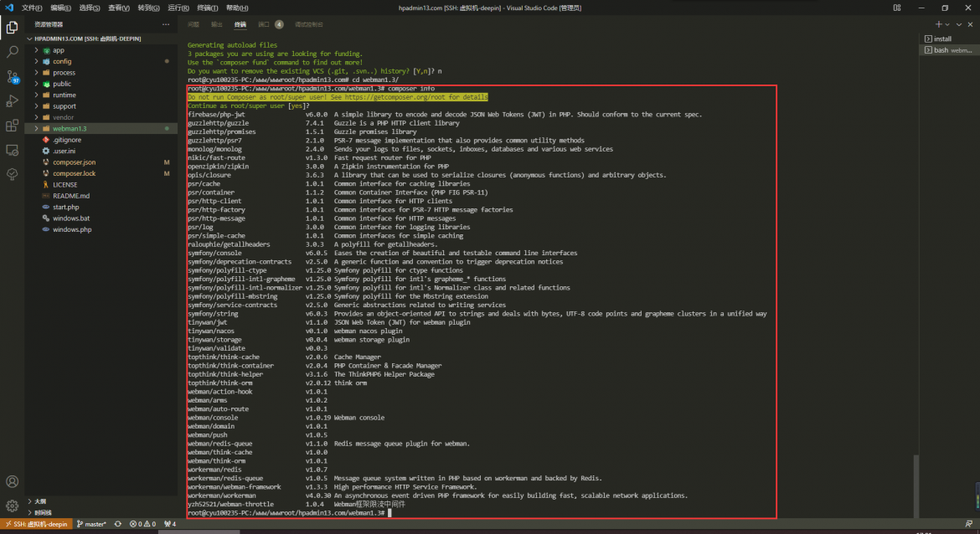Open forwarded ports indicator showing 4

coord(170,524)
